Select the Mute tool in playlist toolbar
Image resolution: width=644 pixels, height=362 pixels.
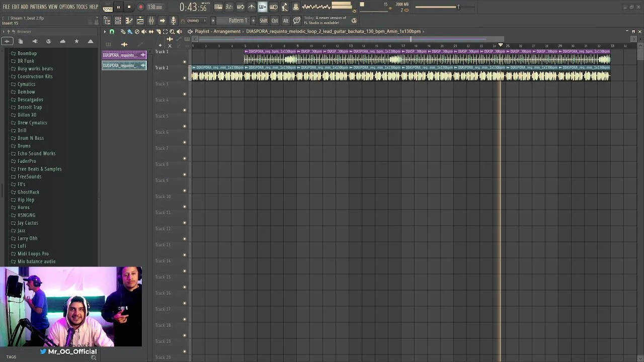click(x=144, y=32)
